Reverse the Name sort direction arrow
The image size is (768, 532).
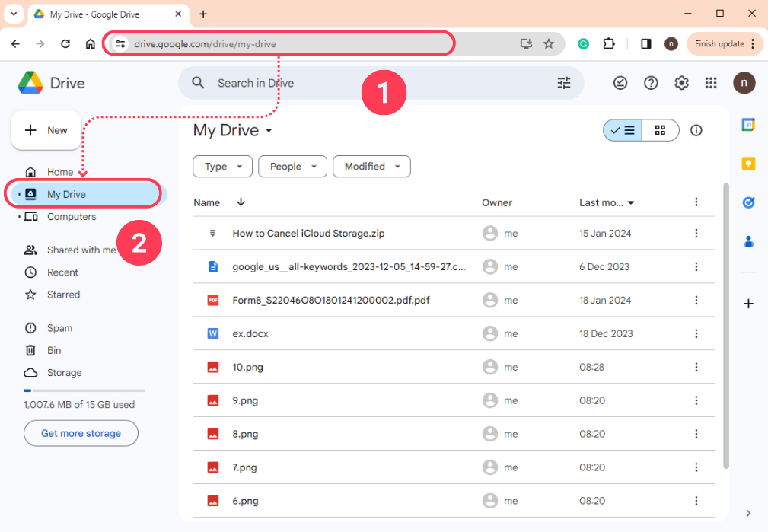click(x=241, y=202)
